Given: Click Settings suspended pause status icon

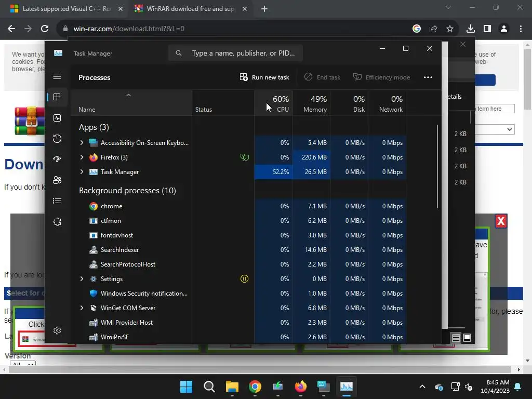Looking at the screenshot, I should [x=244, y=278].
